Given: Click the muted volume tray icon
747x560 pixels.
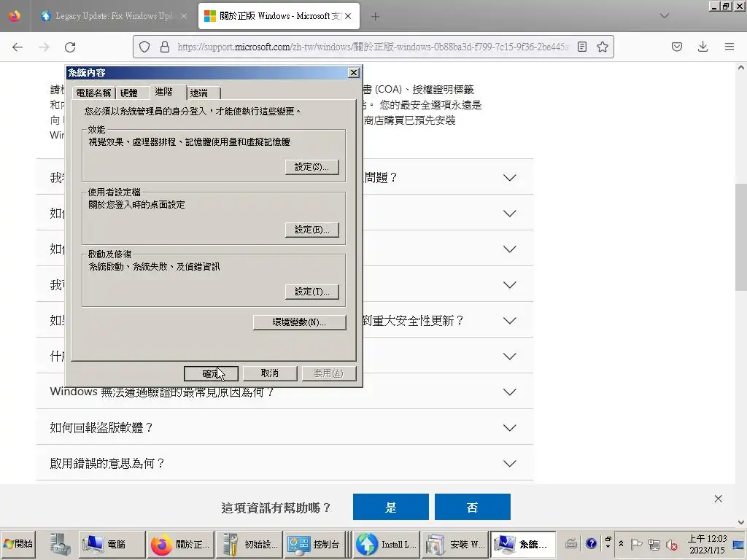Looking at the screenshot, I should (672, 544).
